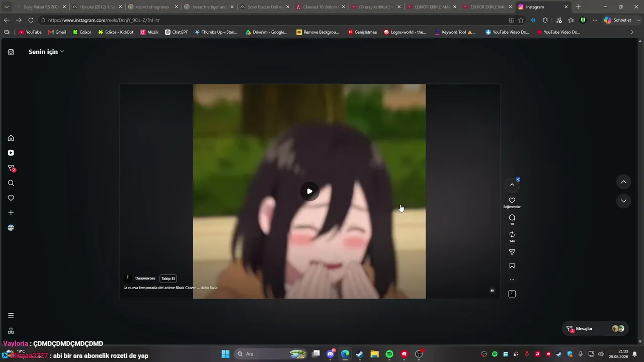Image resolution: width=644 pixels, height=362 pixels.
Task: Switch to the Hyouka (2012) tab
Action: [x=97, y=7]
